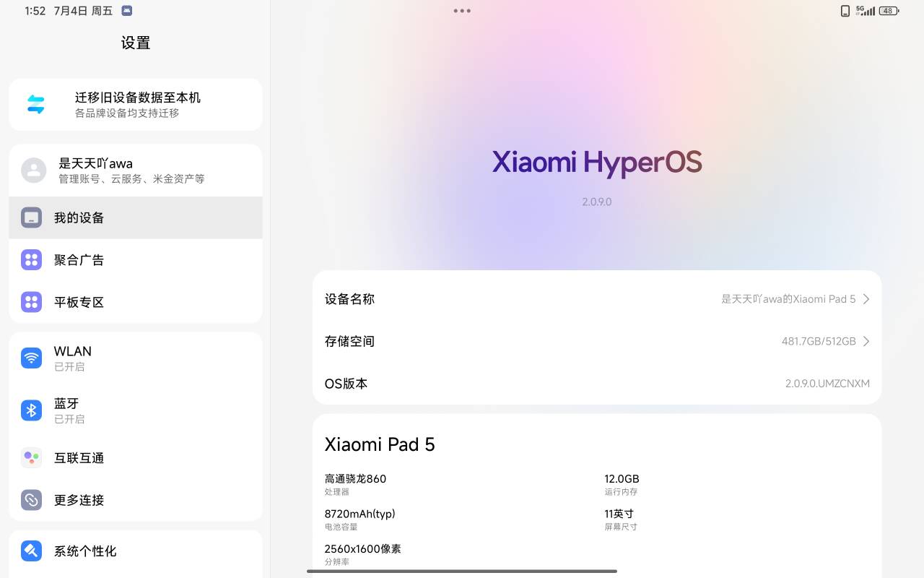Viewport: 924px width, 578px height.
Task: Tap 管理账号、云服务、米金资产等 subtitle
Action: 131,178
